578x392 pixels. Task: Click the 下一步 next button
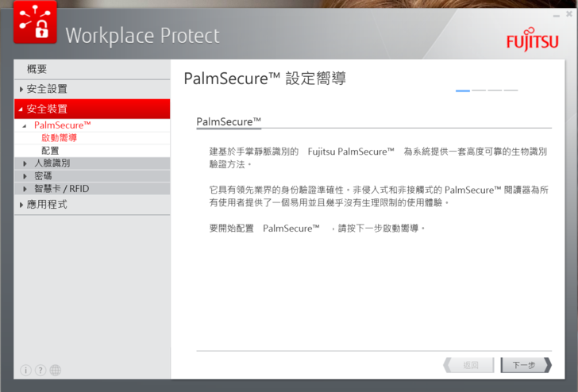(524, 365)
